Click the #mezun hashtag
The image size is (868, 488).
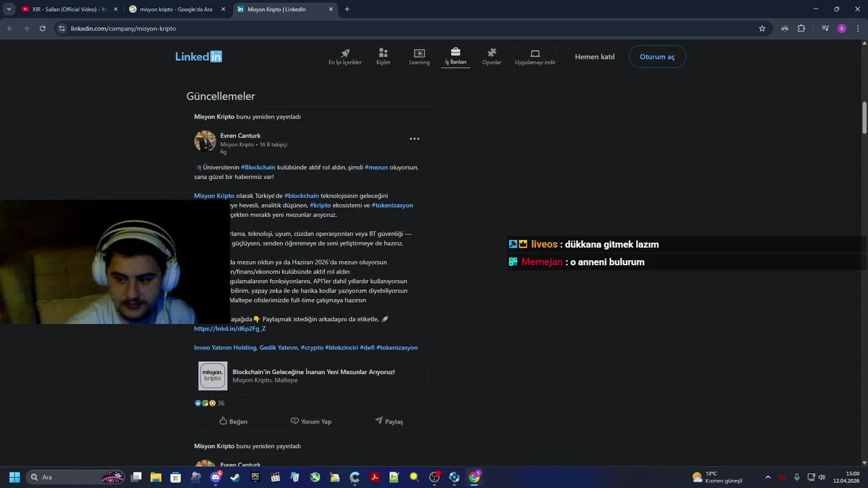(x=376, y=167)
